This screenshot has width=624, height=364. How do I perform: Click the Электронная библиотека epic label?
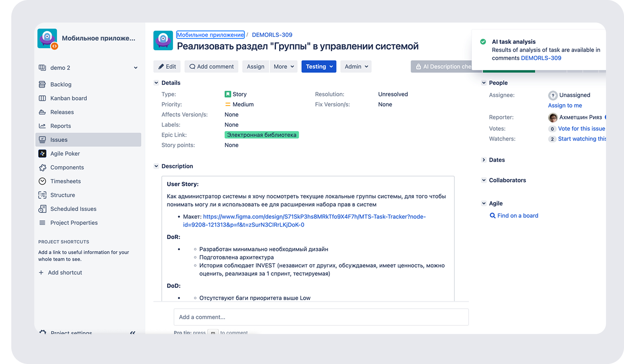262,135
